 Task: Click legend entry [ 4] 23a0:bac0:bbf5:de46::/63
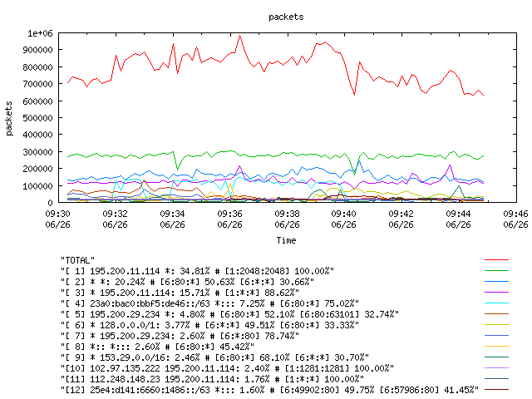coord(209,303)
